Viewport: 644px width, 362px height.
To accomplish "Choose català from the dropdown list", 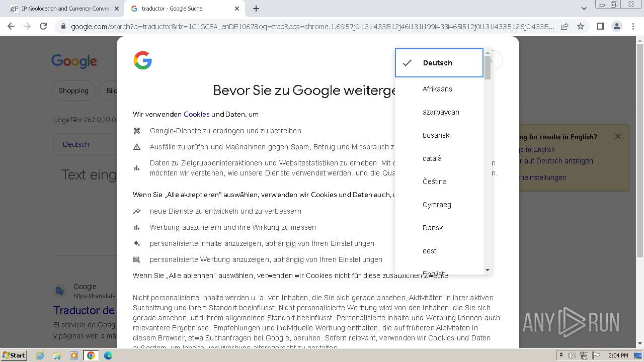I will (439, 158).
